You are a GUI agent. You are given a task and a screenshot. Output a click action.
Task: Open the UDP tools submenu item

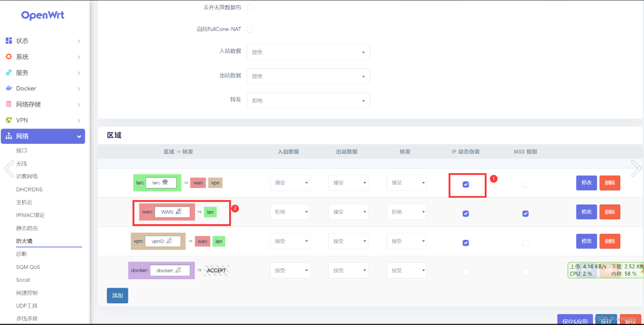(x=27, y=306)
